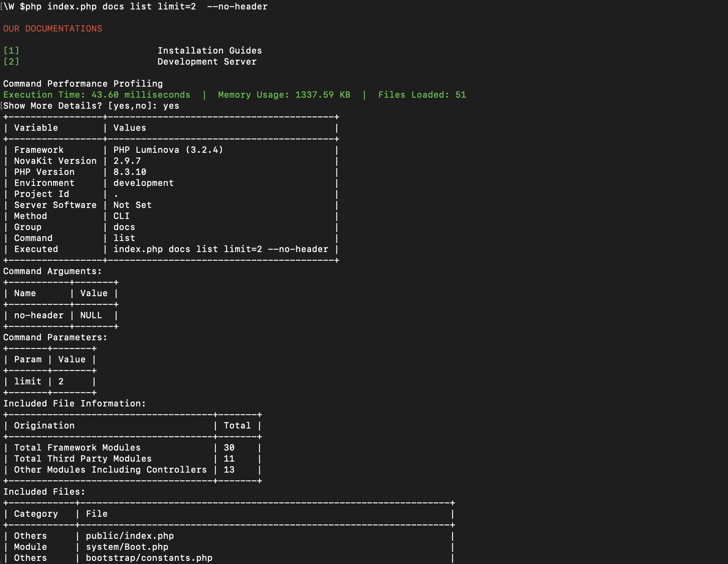Click the 'Show More Details?' prompt line
Viewport: 728px width, 564px height.
(91, 106)
